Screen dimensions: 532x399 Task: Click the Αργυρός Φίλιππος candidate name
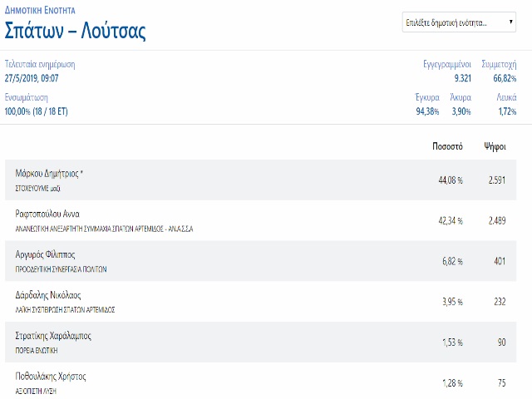[x=45, y=254]
